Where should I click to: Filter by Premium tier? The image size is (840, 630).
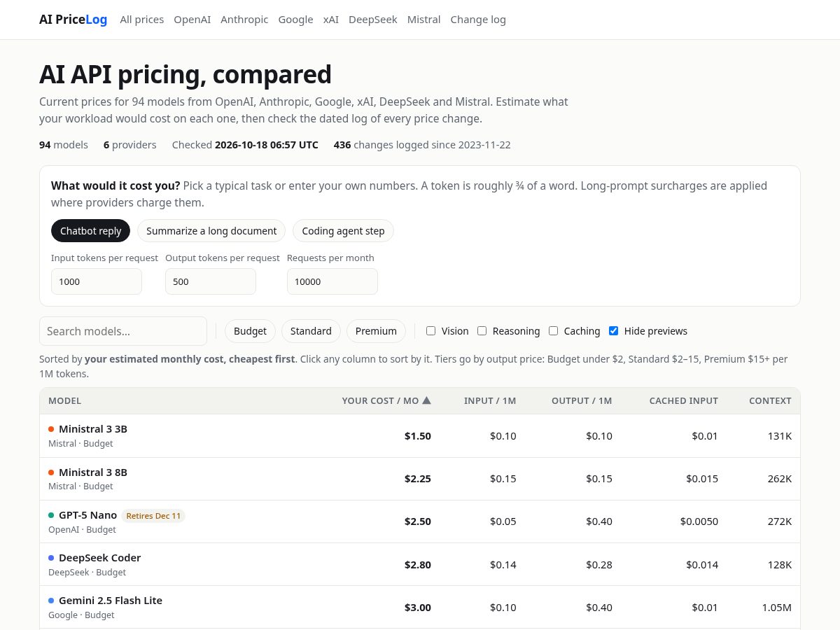coord(376,331)
